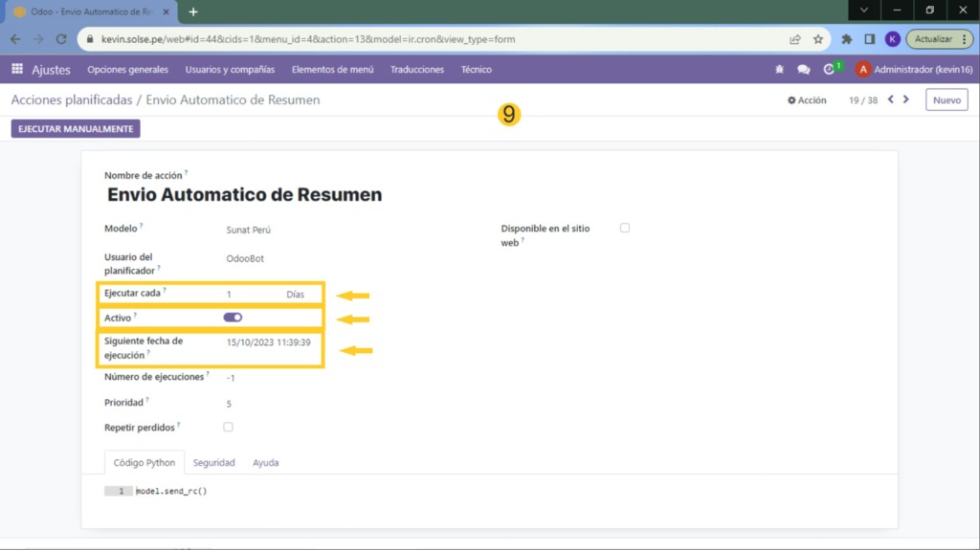Toggle the Activo switch off
980x550 pixels.
pyautogui.click(x=233, y=318)
